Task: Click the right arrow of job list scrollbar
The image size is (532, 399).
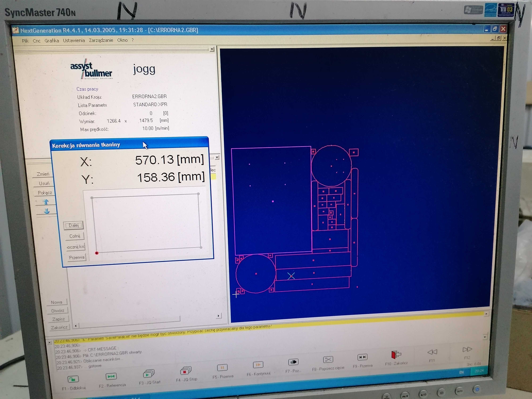Action: (x=218, y=316)
